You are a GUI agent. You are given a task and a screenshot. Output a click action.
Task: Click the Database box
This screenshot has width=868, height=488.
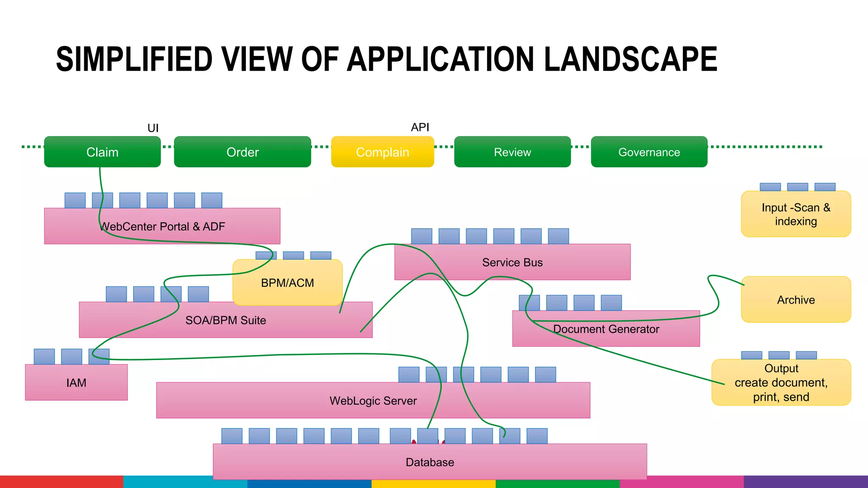pyautogui.click(x=430, y=462)
